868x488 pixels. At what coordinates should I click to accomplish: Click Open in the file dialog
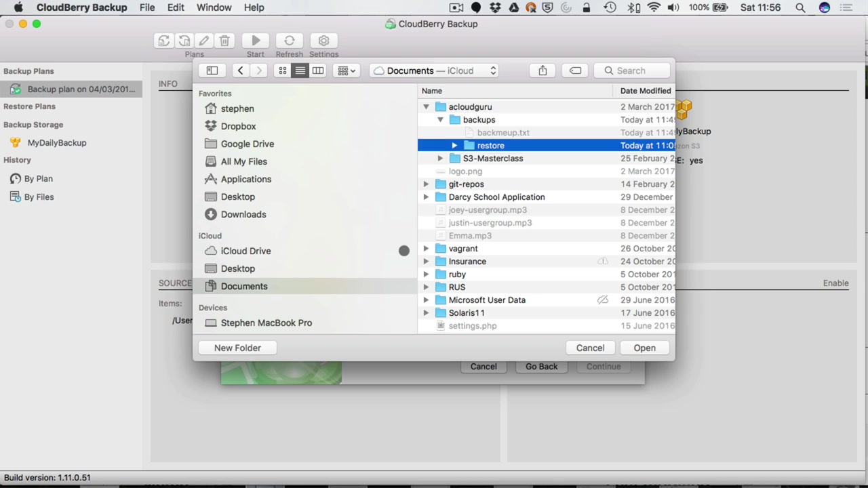point(644,348)
